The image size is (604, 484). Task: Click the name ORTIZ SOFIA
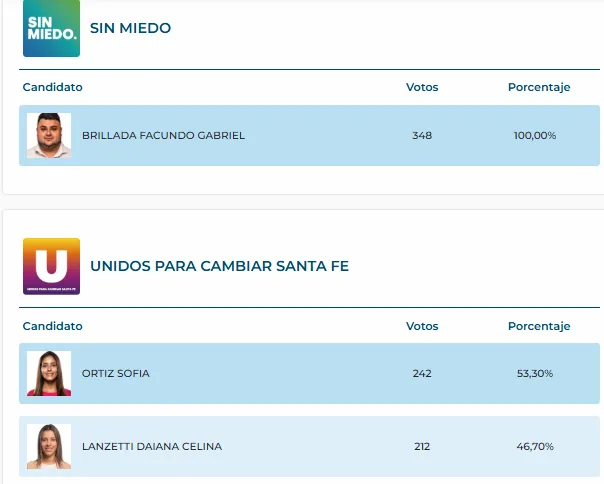pyautogui.click(x=116, y=374)
